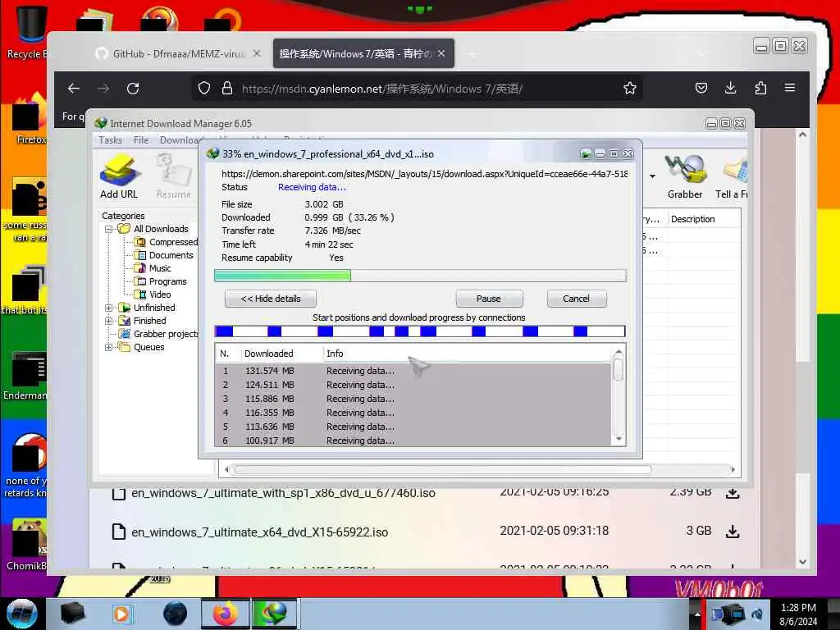Screen dimensions: 840x630
Task: Click the Pocket save icon in Firefox
Action: [701, 88]
